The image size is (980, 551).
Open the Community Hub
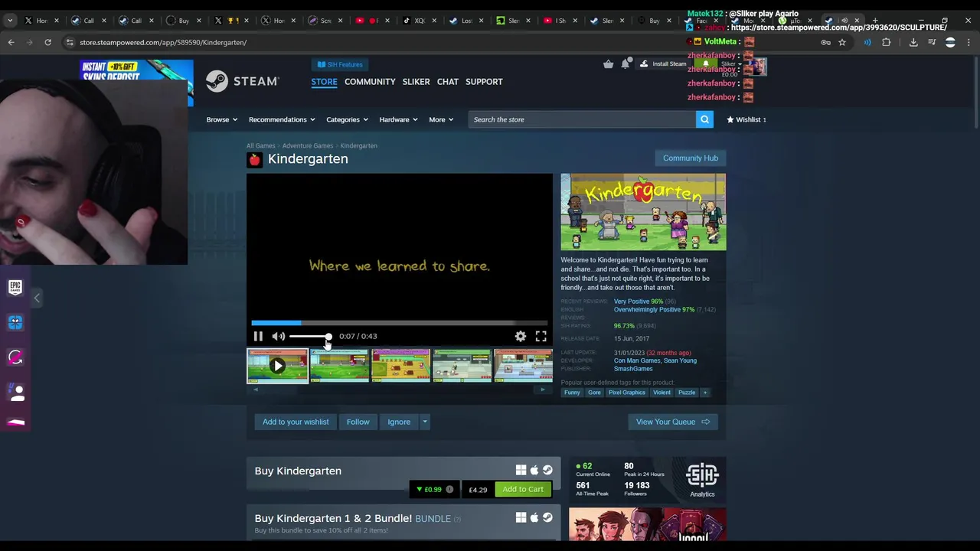[x=690, y=158]
